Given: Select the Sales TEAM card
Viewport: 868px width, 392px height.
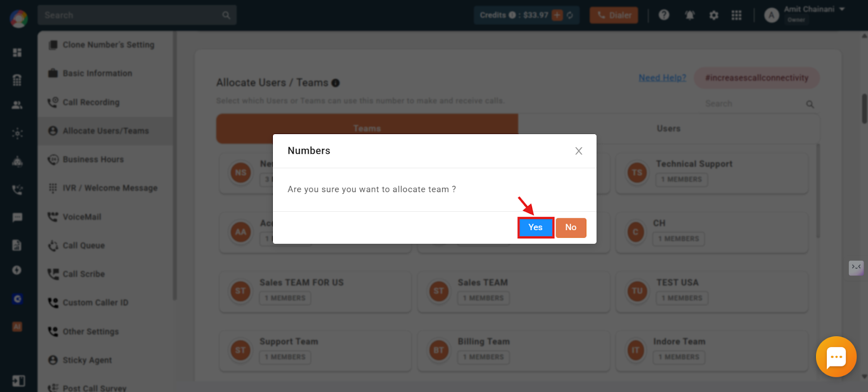Looking at the screenshot, I should pyautogui.click(x=513, y=292).
